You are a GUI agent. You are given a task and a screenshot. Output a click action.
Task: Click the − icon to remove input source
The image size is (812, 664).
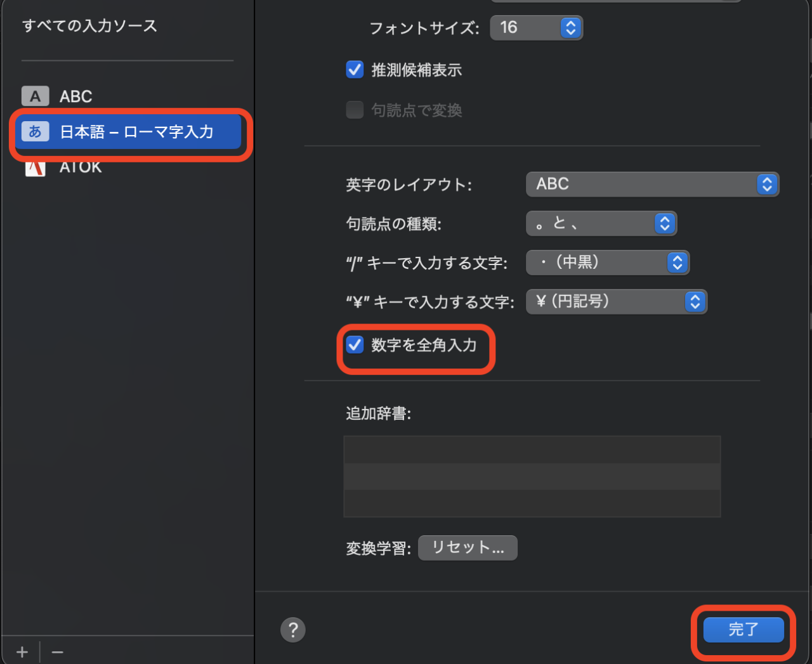point(57,651)
